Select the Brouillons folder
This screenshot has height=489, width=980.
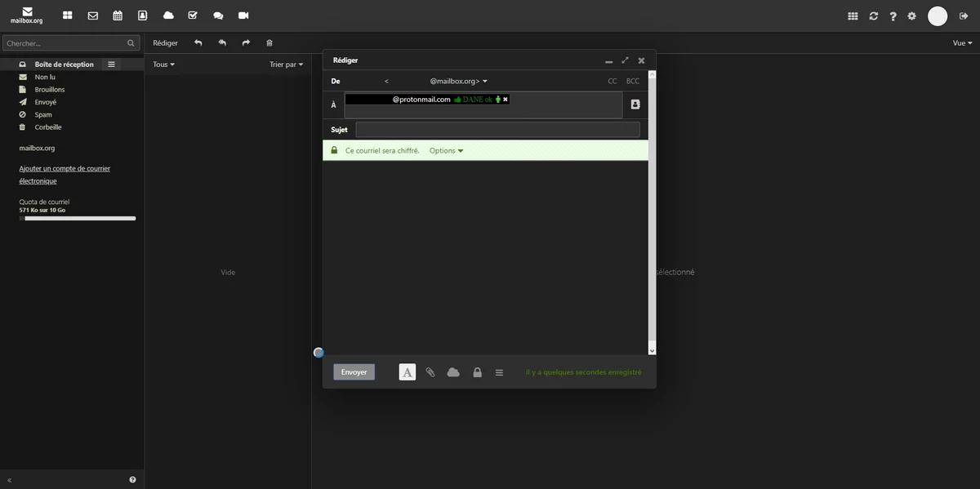coord(50,90)
